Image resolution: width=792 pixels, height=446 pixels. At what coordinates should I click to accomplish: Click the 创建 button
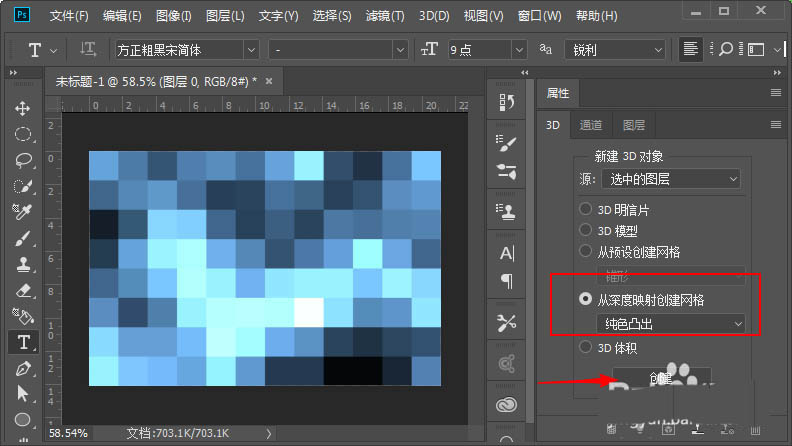pyautogui.click(x=661, y=377)
